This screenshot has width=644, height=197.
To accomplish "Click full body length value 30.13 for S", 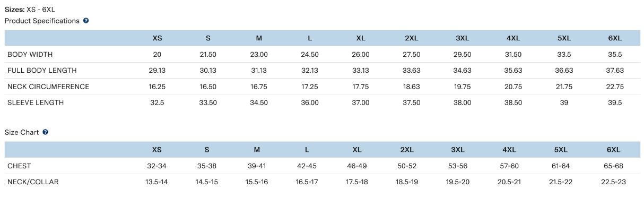I will [x=208, y=71].
